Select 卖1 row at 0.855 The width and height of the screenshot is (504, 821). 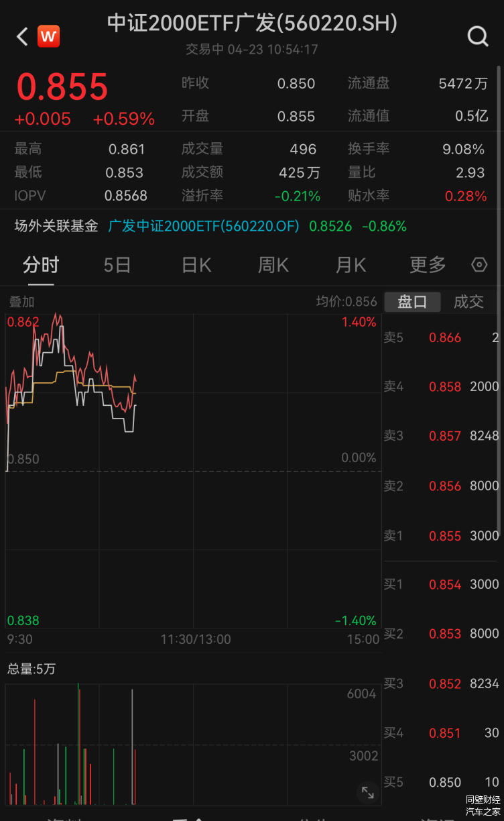[x=441, y=535]
